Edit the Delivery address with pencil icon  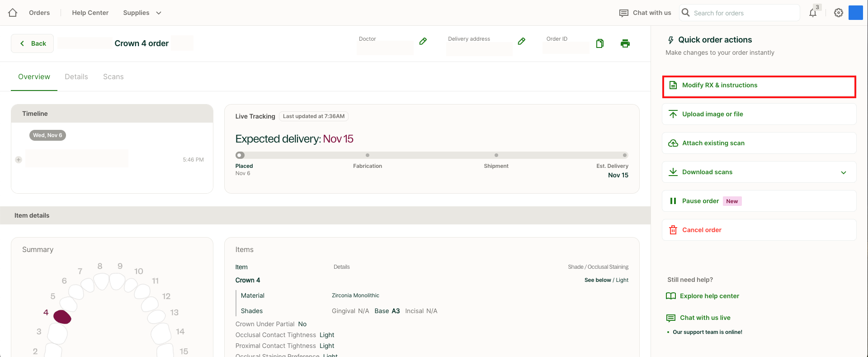pyautogui.click(x=521, y=42)
